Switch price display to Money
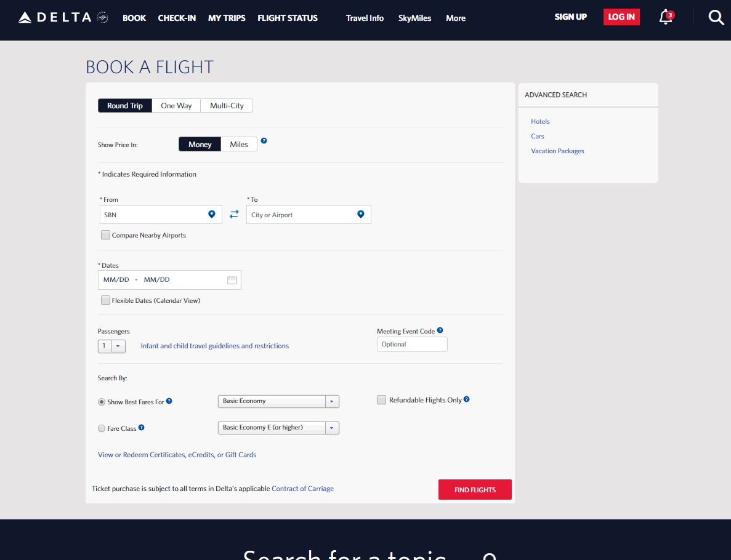Viewport: 731px width, 560px height. click(x=200, y=145)
